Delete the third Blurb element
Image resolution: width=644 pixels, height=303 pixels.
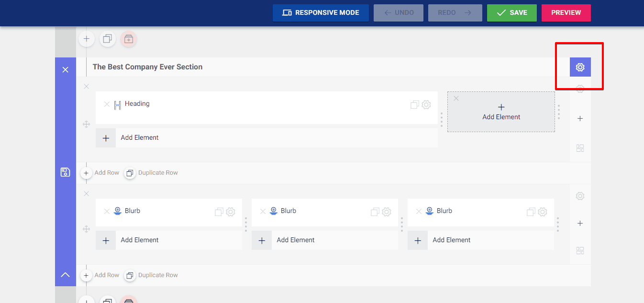[419, 211]
